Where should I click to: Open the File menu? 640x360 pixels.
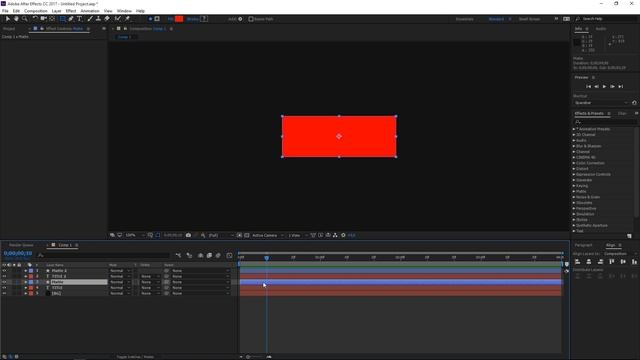tap(5, 11)
